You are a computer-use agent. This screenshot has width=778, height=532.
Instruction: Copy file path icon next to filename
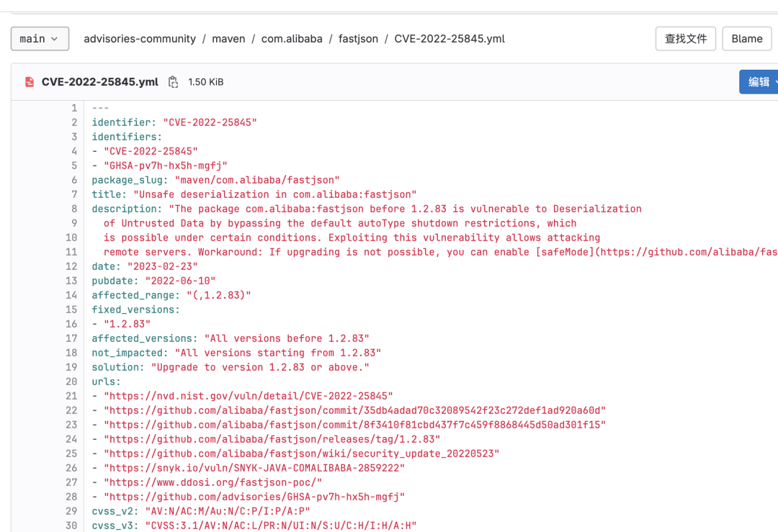tap(173, 82)
